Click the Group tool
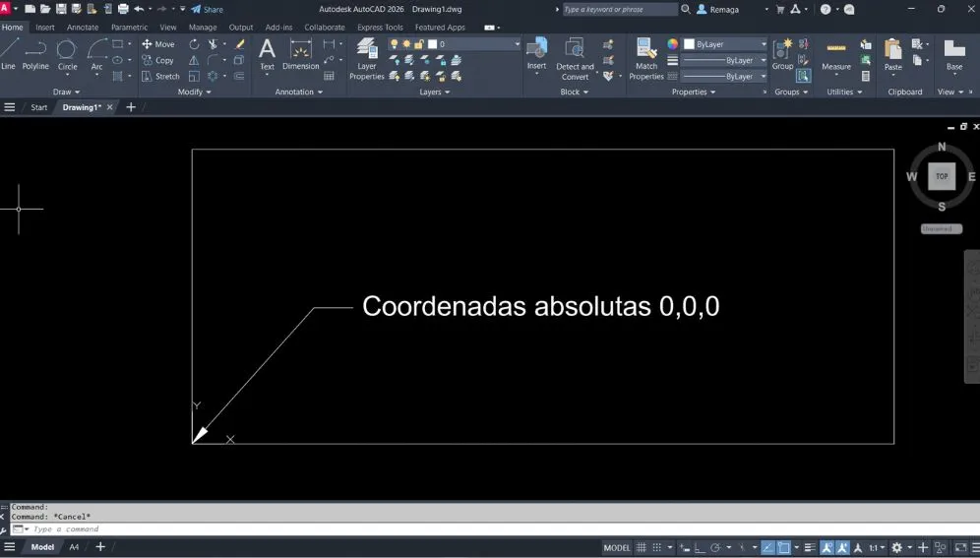The image size is (980, 558). [782, 54]
